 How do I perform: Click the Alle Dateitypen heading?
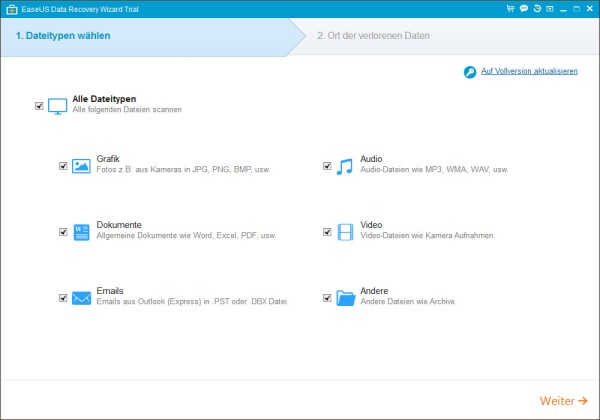coord(104,99)
